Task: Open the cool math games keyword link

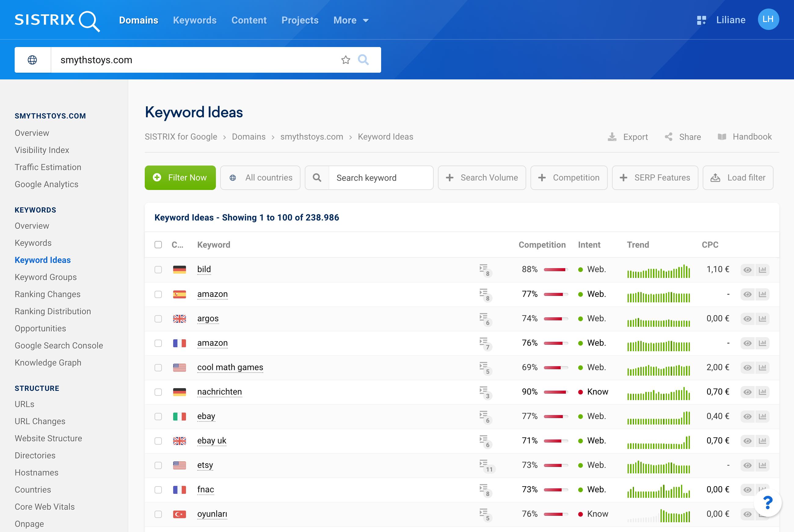Action: pos(230,367)
